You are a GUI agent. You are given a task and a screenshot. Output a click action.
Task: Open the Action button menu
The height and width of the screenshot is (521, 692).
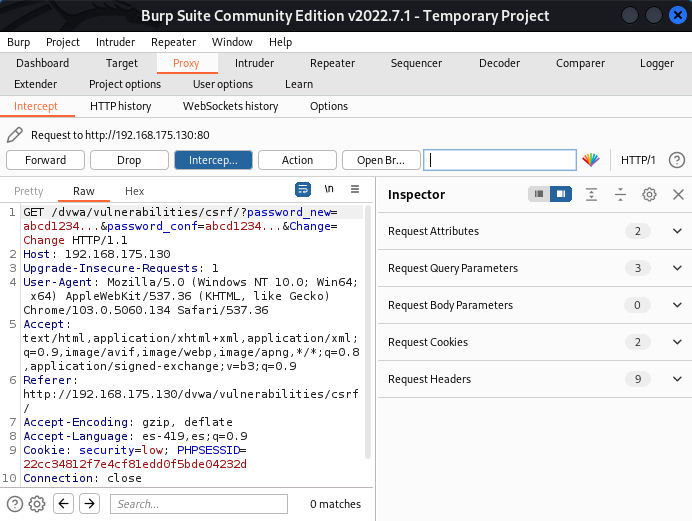pos(297,160)
